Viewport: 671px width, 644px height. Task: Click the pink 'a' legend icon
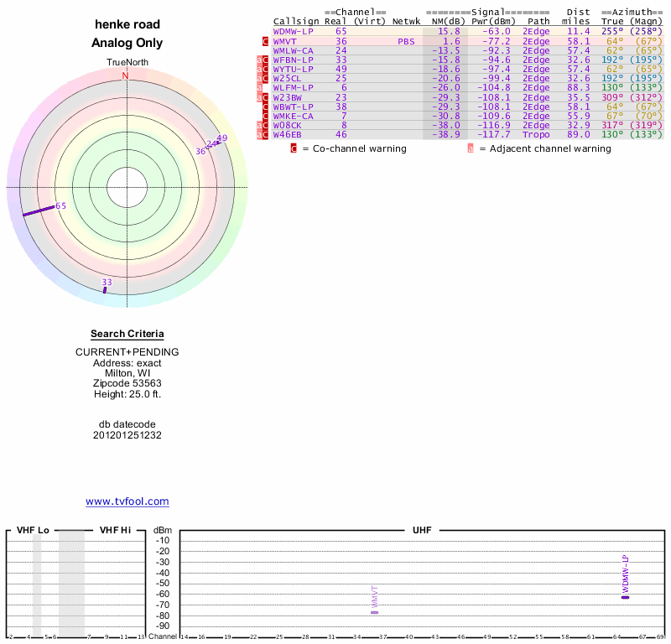tap(471, 148)
